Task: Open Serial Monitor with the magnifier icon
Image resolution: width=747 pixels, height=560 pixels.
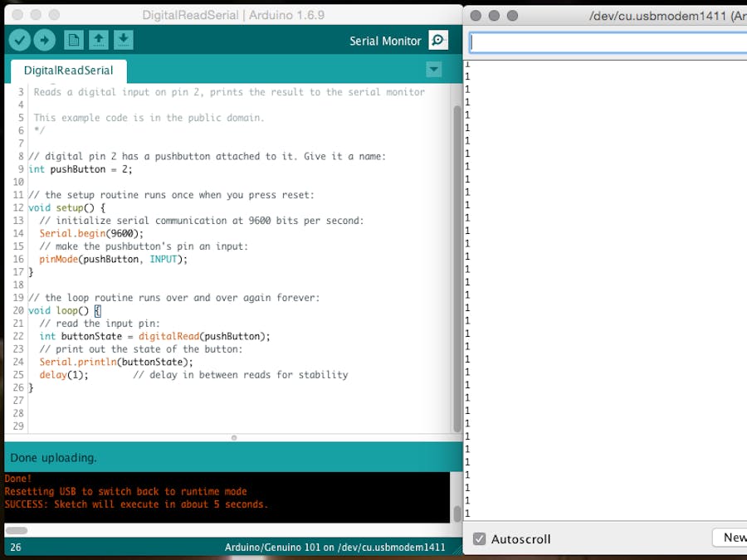Action: pyautogui.click(x=438, y=39)
